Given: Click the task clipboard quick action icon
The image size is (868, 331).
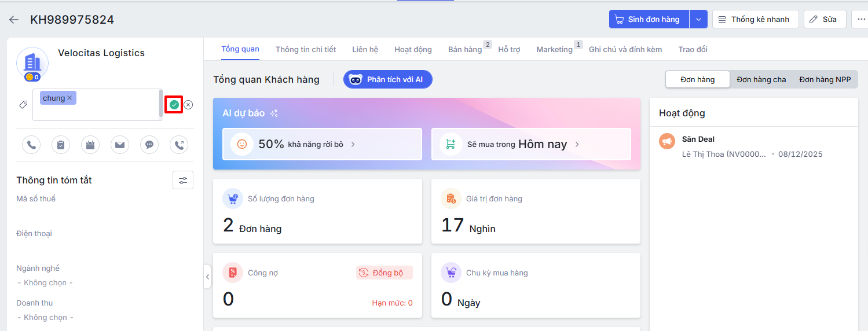Looking at the screenshot, I should [x=61, y=145].
